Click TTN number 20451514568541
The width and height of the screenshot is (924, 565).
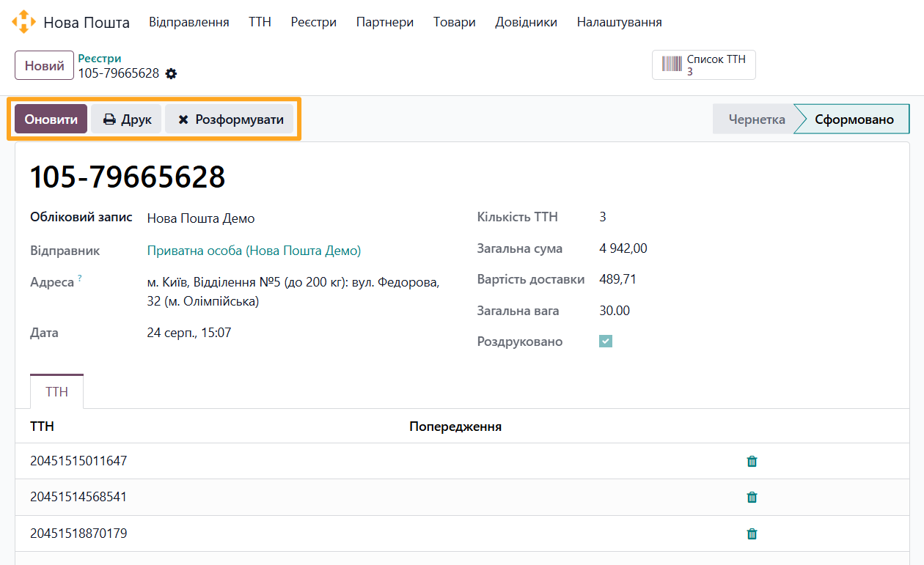pyautogui.click(x=78, y=497)
